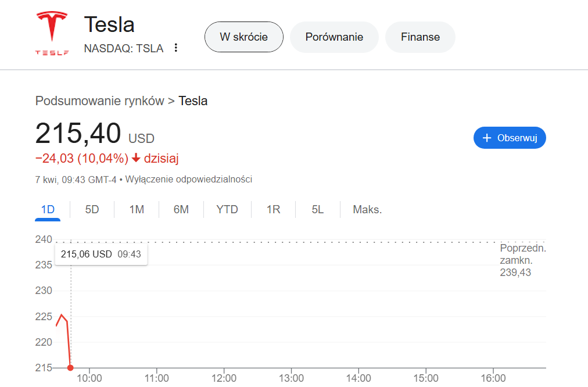Show the 6M chart range
Image resolution: width=588 pixels, height=387 pixels.
(x=181, y=209)
